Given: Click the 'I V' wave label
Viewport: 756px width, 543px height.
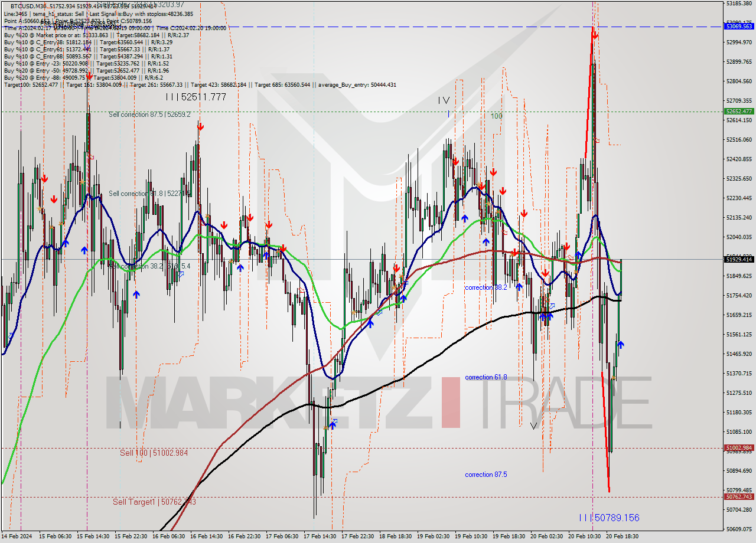Looking at the screenshot, I should [x=444, y=101].
